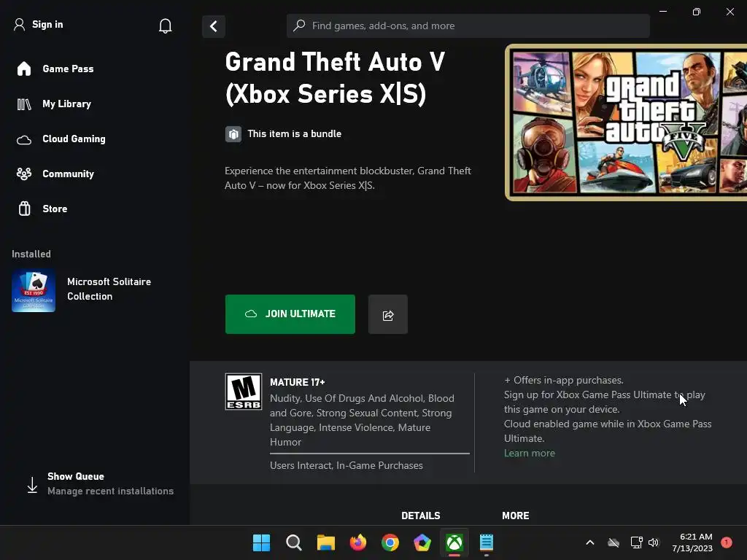747x560 pixels.
Task: Open Microsoft Solitaire Collection thumbnail
Action: point(34,290)
